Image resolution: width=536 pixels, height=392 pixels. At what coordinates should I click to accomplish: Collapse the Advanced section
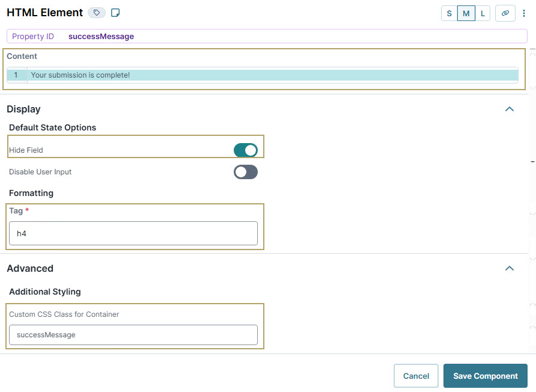pyautogui.click(x=510, y=268)
